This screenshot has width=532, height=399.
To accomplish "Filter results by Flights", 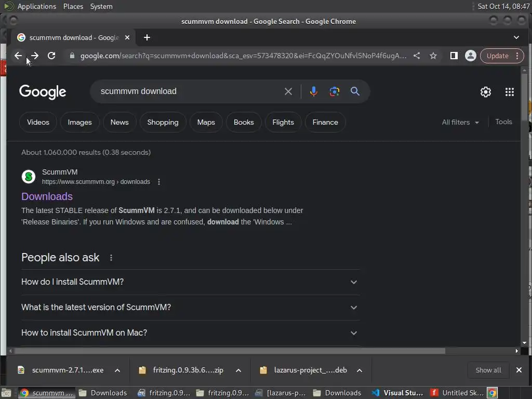I will [283, 122].
